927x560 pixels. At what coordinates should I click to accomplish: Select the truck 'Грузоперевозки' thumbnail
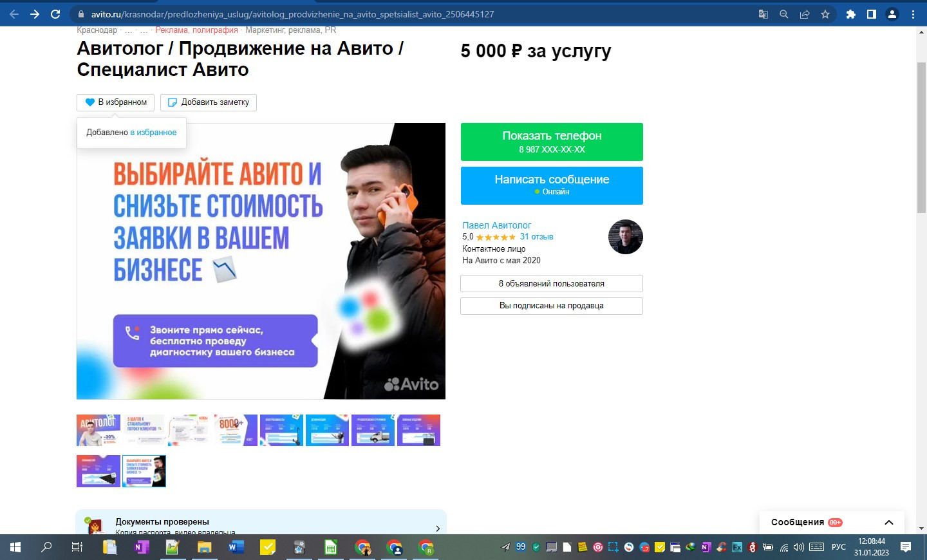[373, 430]
